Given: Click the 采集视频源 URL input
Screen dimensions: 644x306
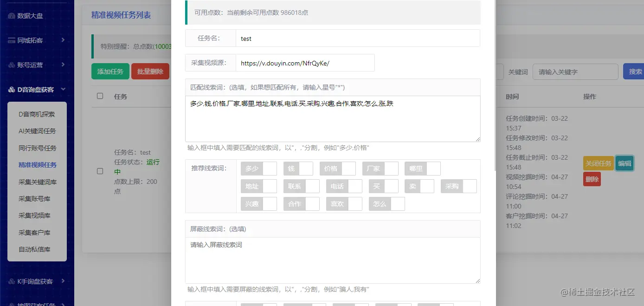Looking at the screenshot, I should pyautogui.click(x=305, y=63).
